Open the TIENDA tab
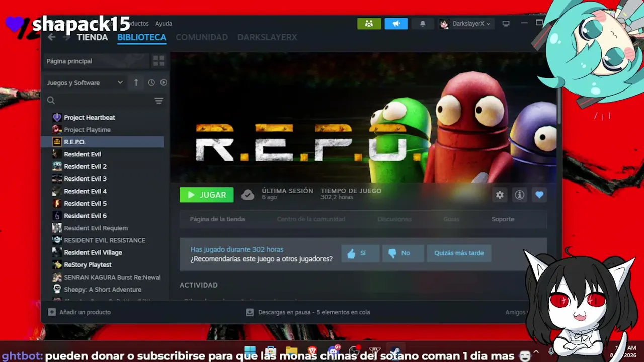The height and width of the screenshot is (362, 644). (92, 37)
